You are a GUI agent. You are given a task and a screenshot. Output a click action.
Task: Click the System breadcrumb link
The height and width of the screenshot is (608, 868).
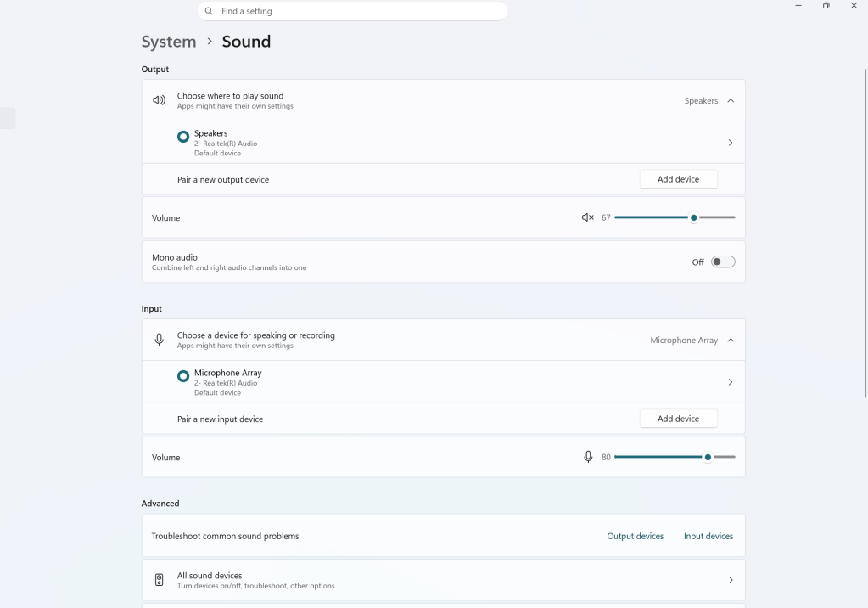click(x=168, y=41)
